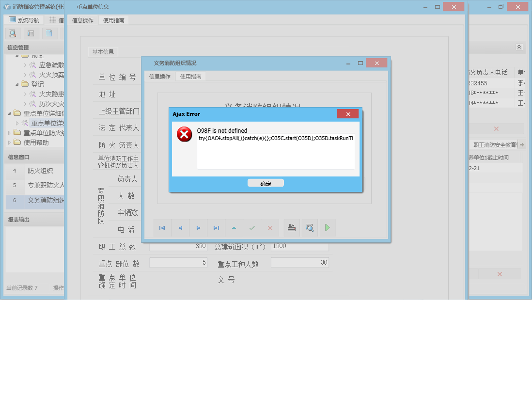
Task: Confirm changes with the green check icon
Action: click(252, 228)
